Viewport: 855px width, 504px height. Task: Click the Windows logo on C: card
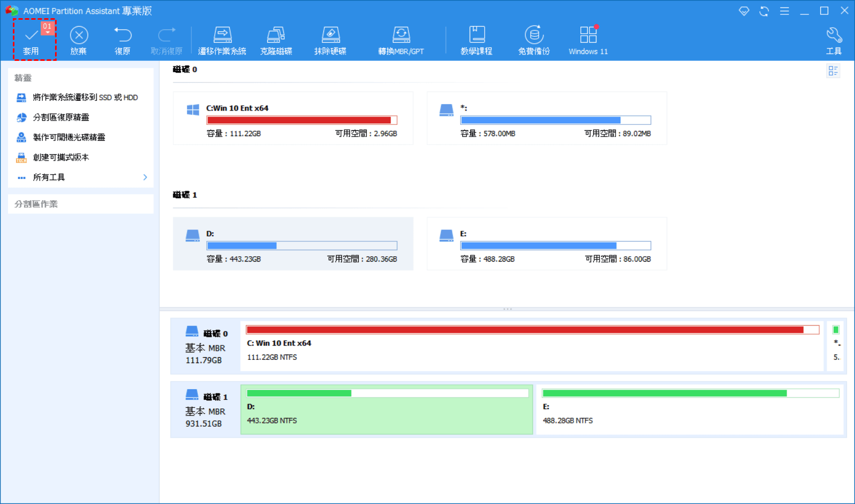pyautogui.click(x=193, y=110)
